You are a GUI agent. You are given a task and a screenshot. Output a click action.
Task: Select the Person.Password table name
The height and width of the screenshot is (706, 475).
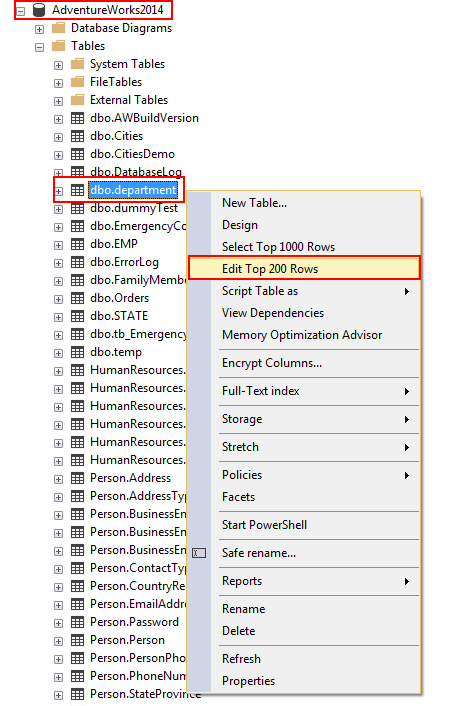[134, 622]
